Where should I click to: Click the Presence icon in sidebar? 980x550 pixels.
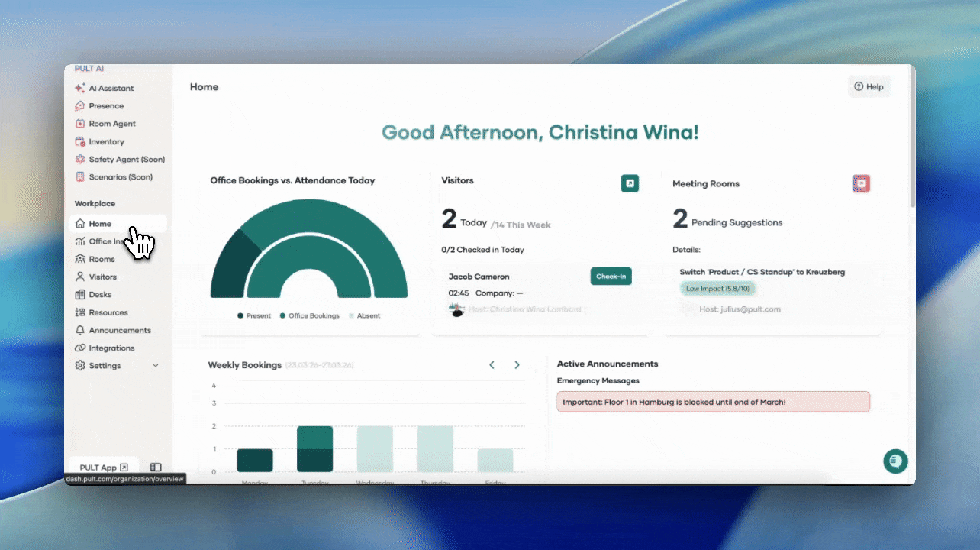[80, 106]
